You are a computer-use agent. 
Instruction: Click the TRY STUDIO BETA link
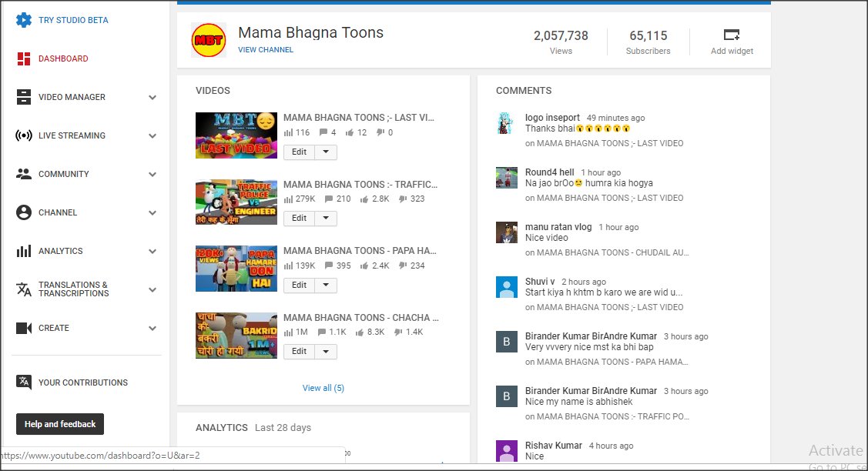click(x=73, y=20)
